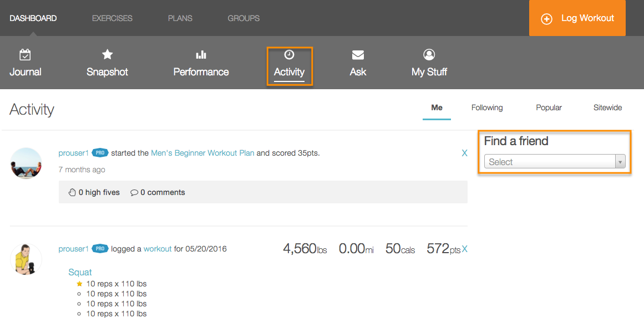Image resolution: width=644 pixels, height=318 pixels.
Task: Open the Plans menu
Action: click(x=180, y=18)
